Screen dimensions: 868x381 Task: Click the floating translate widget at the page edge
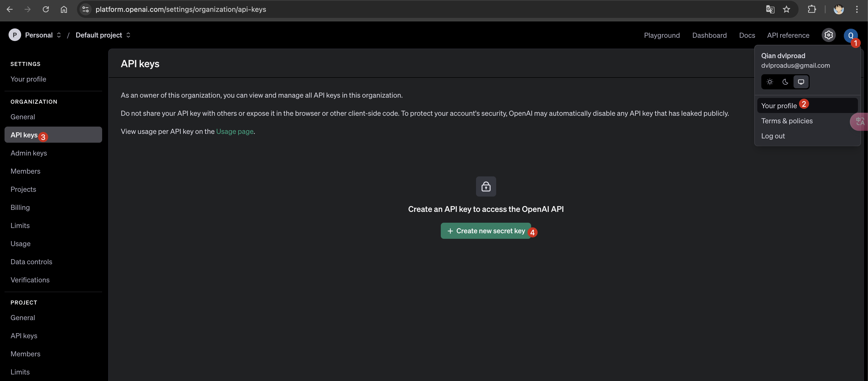tap(859, 121)
